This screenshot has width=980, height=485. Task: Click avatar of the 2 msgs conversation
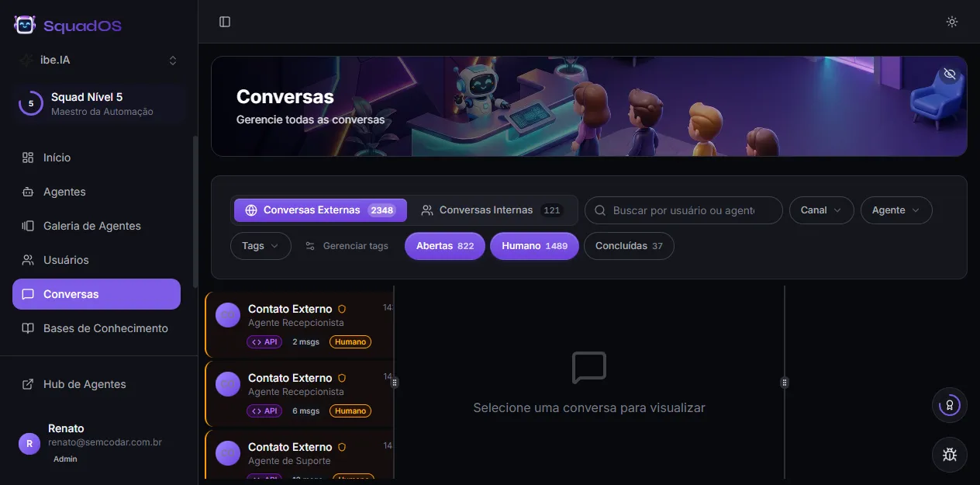(228, 315)
